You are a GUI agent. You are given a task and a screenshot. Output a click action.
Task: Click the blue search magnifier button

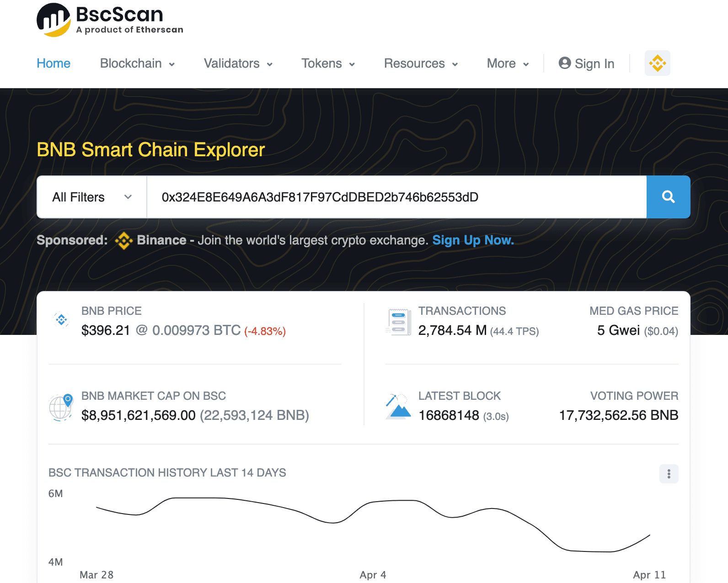668,197
